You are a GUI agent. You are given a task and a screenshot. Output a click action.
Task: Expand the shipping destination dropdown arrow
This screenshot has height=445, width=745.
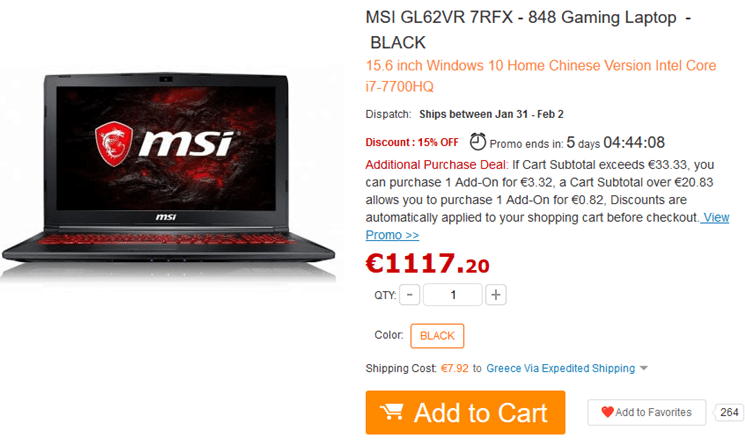644,368
